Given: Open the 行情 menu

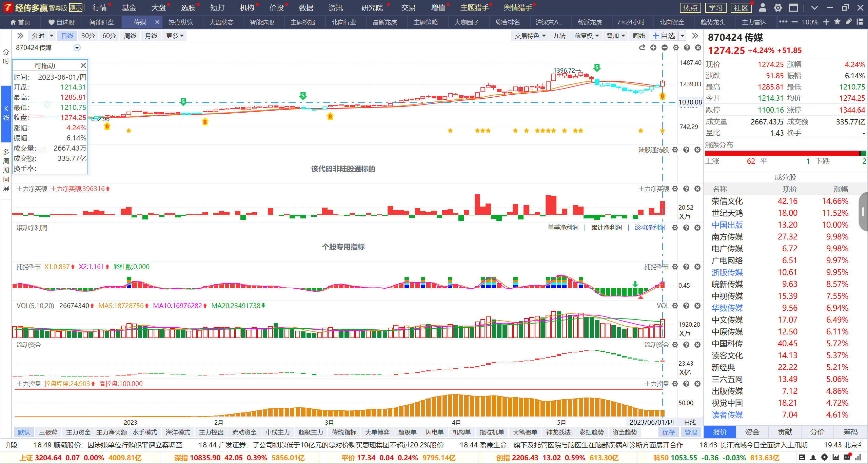Looking at the screenshot, I should pos(100,7).
